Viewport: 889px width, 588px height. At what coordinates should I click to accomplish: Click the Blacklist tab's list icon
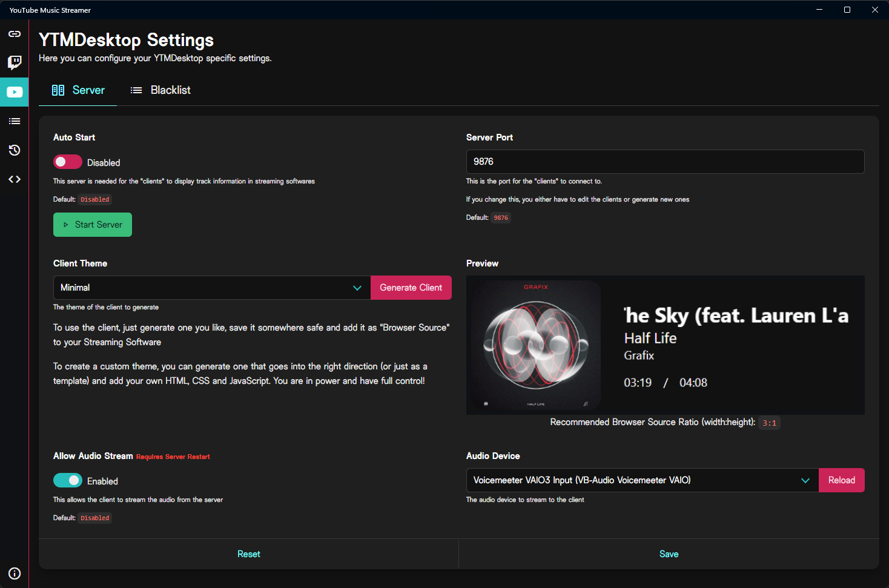(x=136, y=90)
